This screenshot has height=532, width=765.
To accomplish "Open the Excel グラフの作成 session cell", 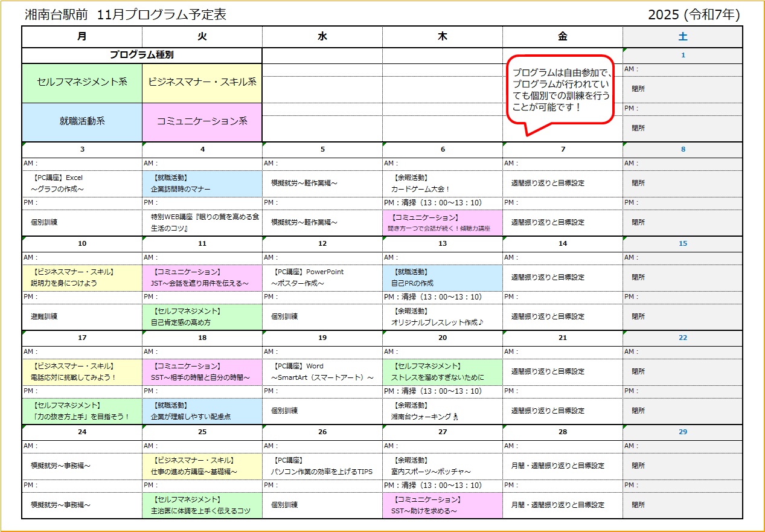I will point(82,184).
